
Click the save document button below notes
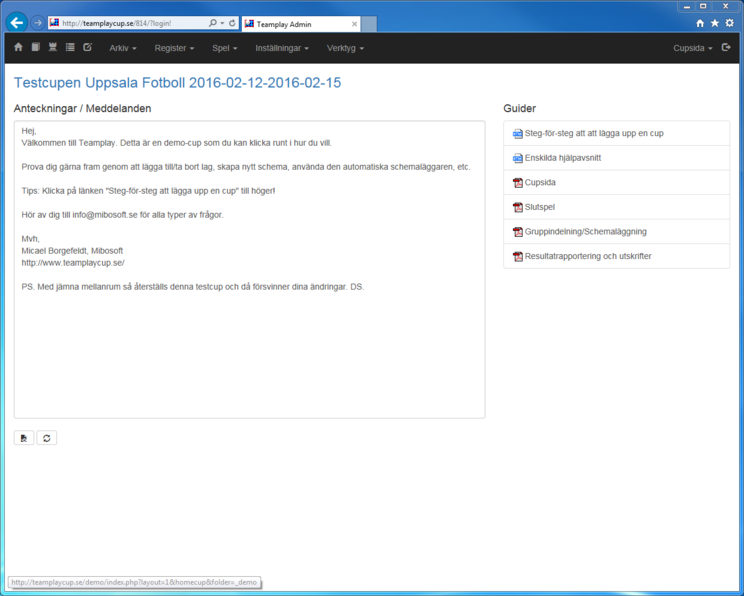click(24, 438)
